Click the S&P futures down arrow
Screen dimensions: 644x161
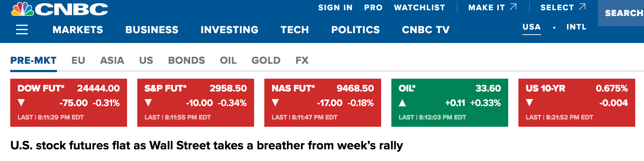pos(148,103)
